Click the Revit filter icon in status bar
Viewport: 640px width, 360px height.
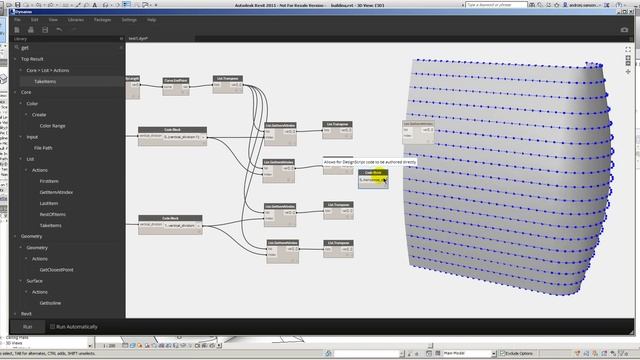tap(622, 353)
